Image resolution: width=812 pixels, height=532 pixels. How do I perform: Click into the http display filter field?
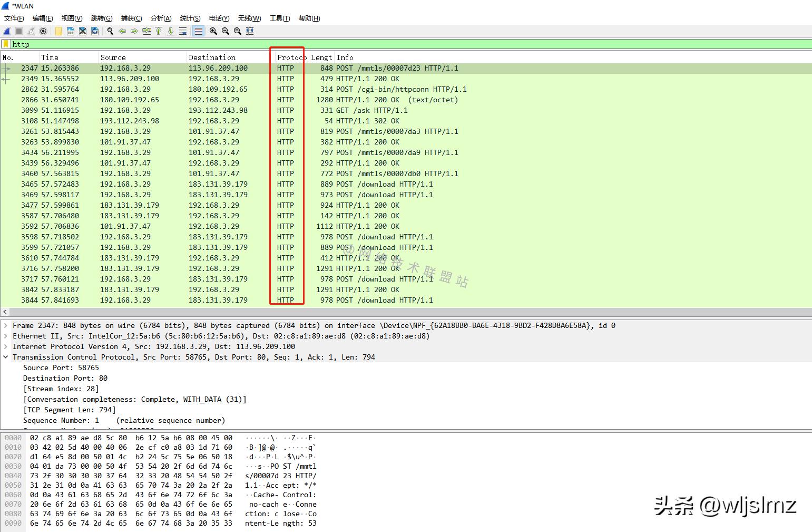click(369, 44)
